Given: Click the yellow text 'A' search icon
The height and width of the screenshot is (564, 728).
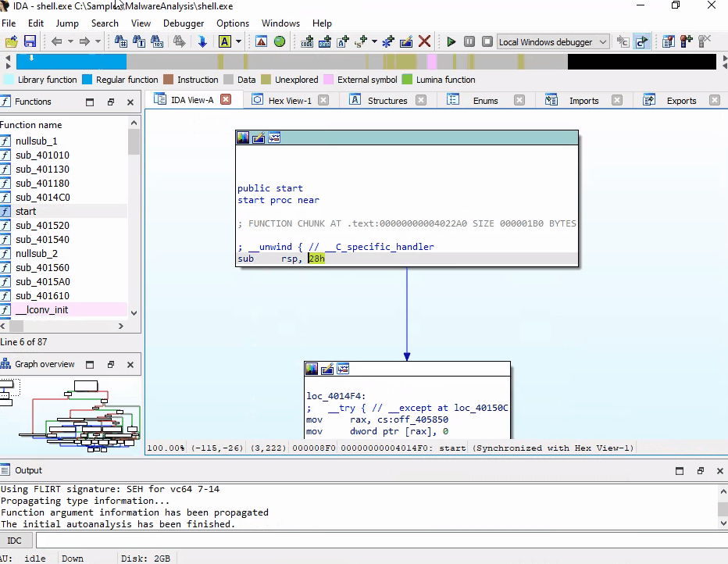Looking at the screenshot, I should pyautogui.click(x=225, y=41).
